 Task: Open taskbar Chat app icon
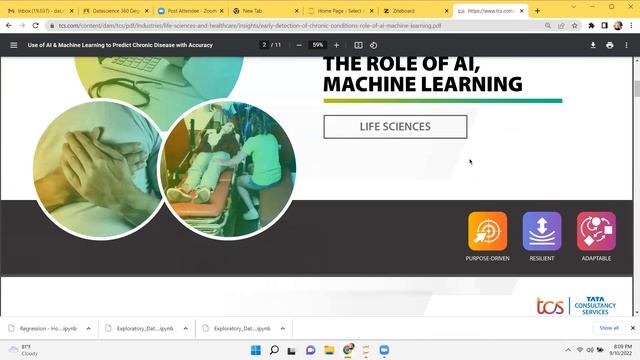tap(311, 350)
